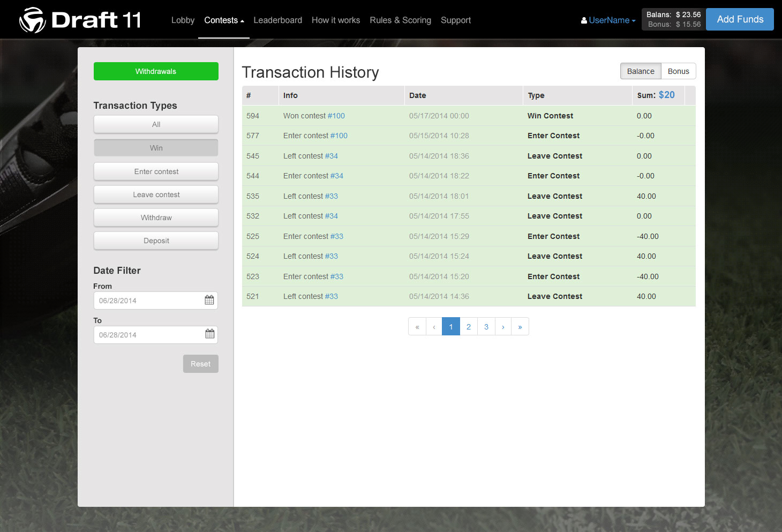Click the Draft 11 logo
Screen dimensions: 782x532
(80, 20)
